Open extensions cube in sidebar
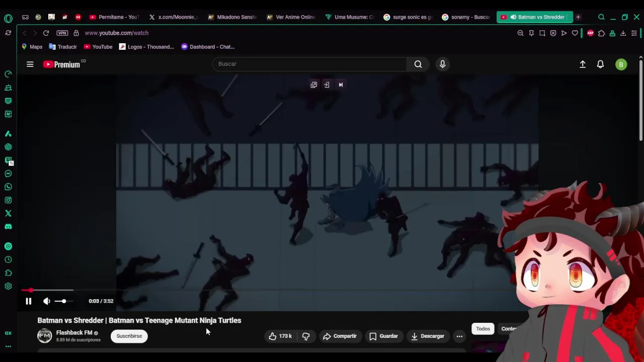The width and height of the screenshot is (644, 362). coord(8,273)
